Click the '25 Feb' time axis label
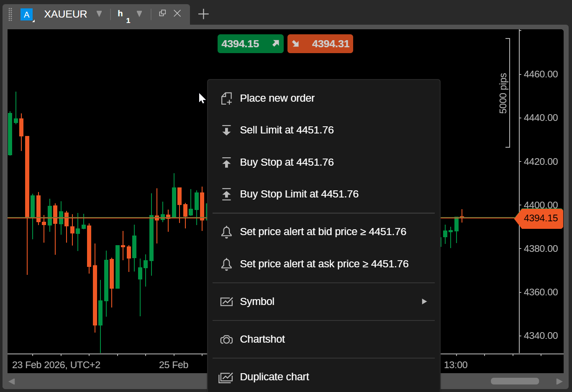Image resolution: width=572 pixels, height=392 pixels. (x=174, y=365)
